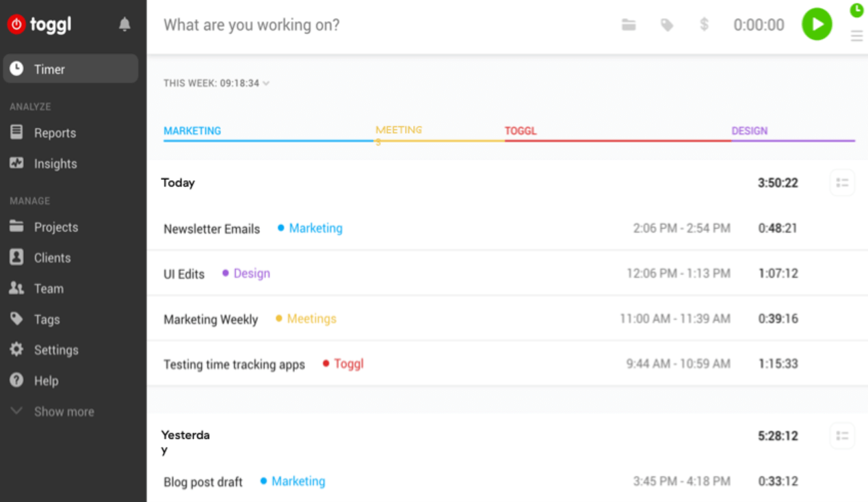Image resolution: width=868 pixels, height=502 pixels.
Task: Click Marketing Weekly entry description
Action: tap(211, 319)
